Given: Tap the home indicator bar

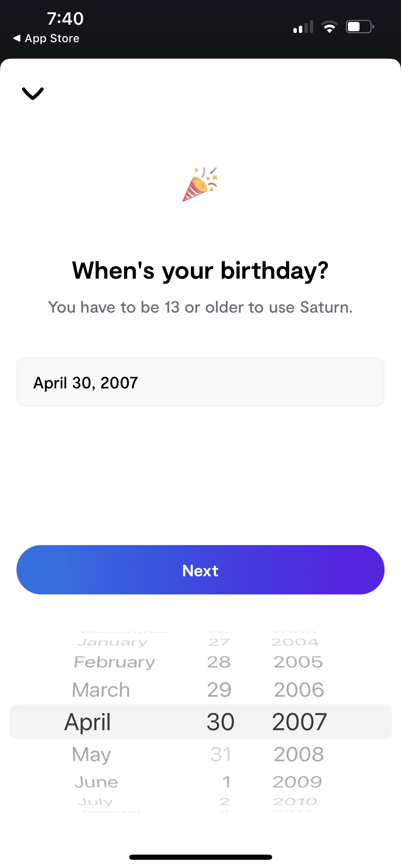Looking at the screenshot, I should [x=200, y=857].
